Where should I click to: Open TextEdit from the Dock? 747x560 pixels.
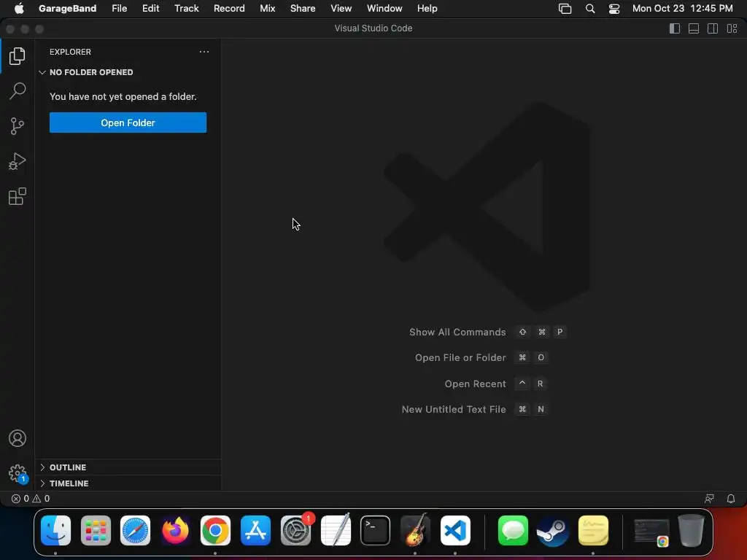(336, 530)
